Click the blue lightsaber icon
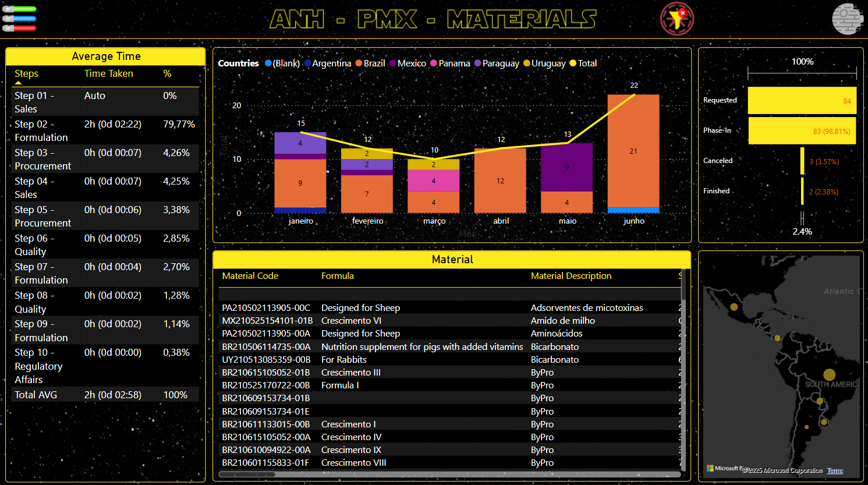This screenshot has height=485, width=868. coord(19,19)
